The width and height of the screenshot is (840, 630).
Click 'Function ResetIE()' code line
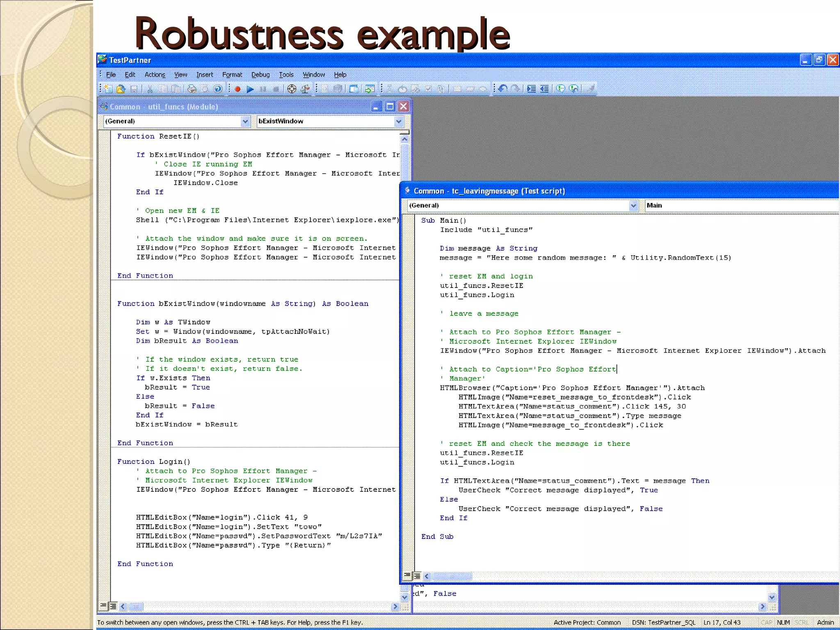coord(158,136)
